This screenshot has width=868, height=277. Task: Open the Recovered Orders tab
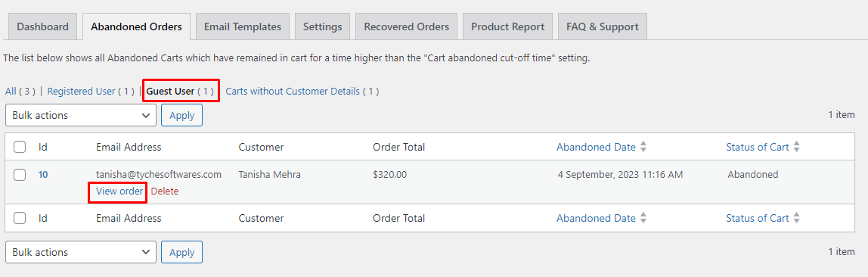coord(406,26)
